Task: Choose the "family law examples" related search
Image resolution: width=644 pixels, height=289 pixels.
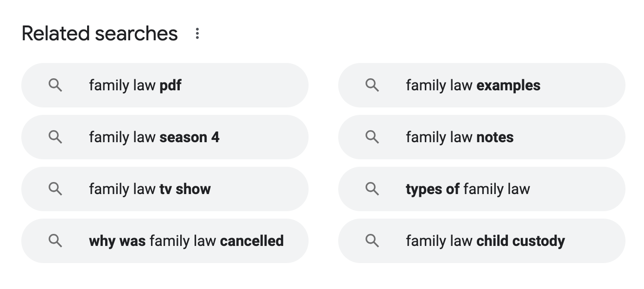Action: 473,86
